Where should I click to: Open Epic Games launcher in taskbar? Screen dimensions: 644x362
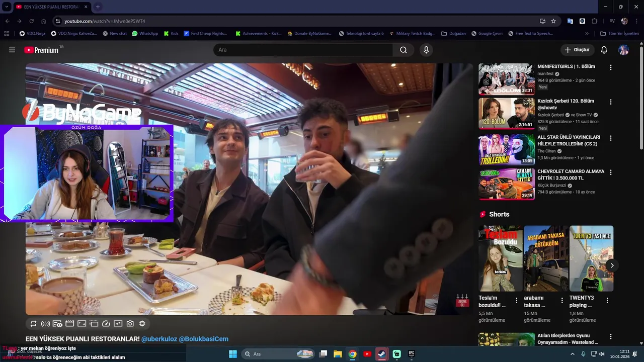pyautogui.click(x=411, y=354)
